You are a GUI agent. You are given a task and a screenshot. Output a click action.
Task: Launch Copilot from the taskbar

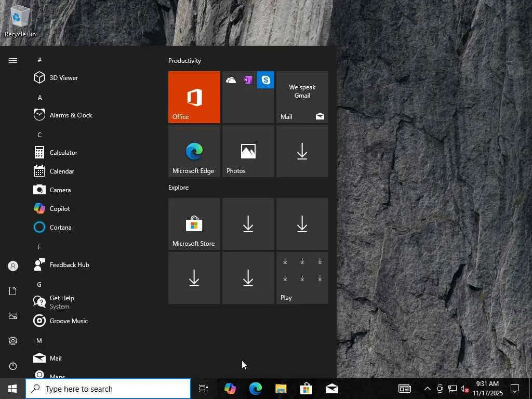[x=230, y=389]
